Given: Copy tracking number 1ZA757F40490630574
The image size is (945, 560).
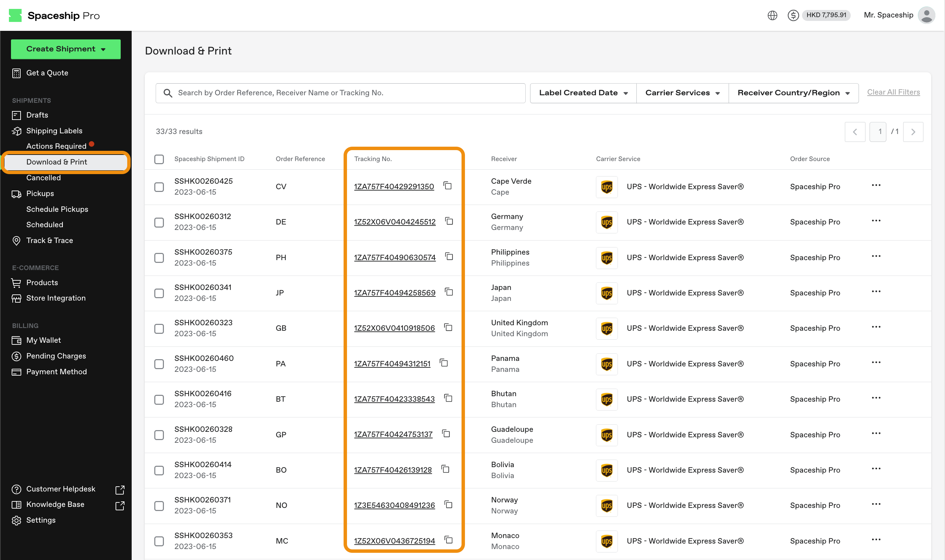Looking at the screenshot, I should coord(449,257).
